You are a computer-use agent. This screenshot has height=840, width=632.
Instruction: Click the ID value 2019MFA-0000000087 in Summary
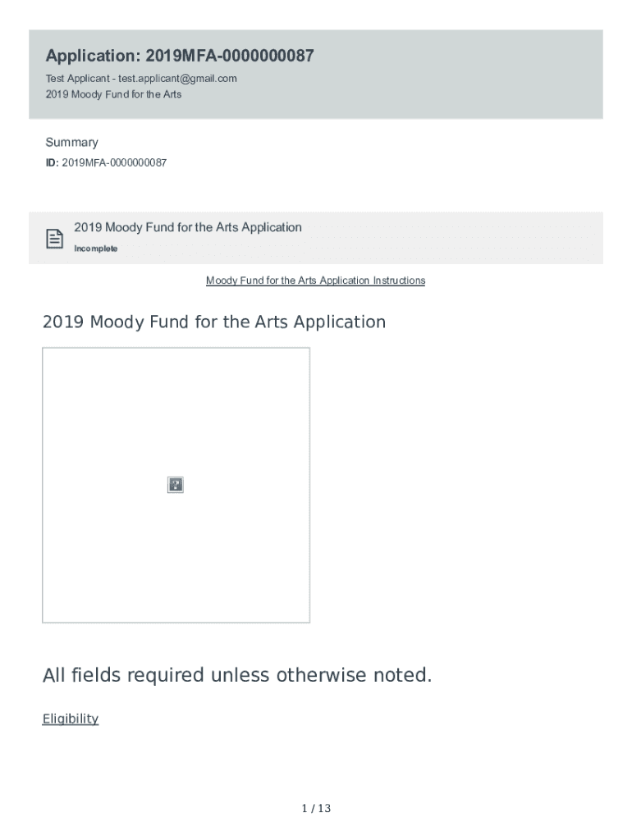[114, 163]
